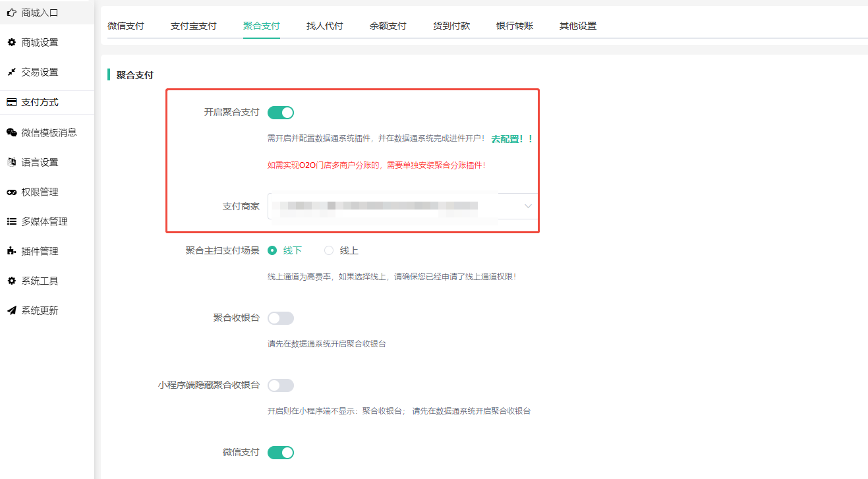Click the 交易设置 icon in sidebar

(x=11, y=72)
